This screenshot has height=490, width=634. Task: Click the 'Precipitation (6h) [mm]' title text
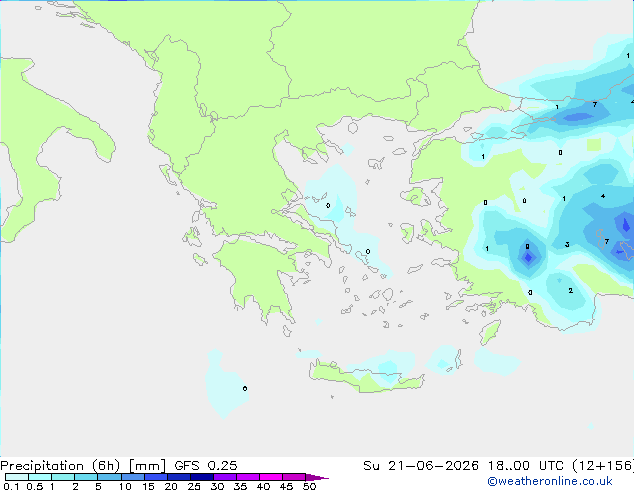click(x=83, y=466)
